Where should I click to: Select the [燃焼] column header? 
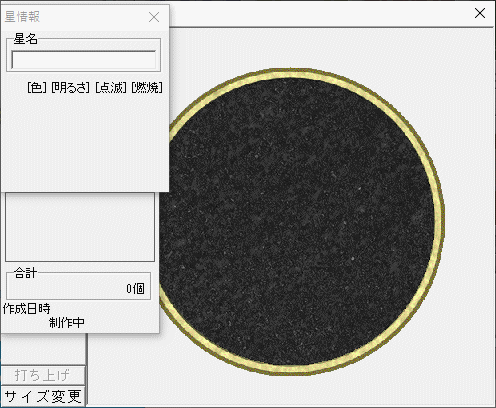tap(147, 88)
